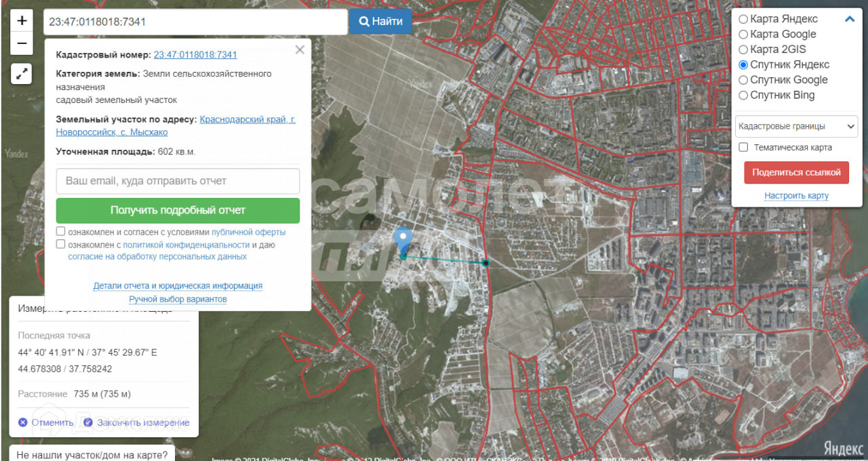Select Спутник Bing radio option

743,95
